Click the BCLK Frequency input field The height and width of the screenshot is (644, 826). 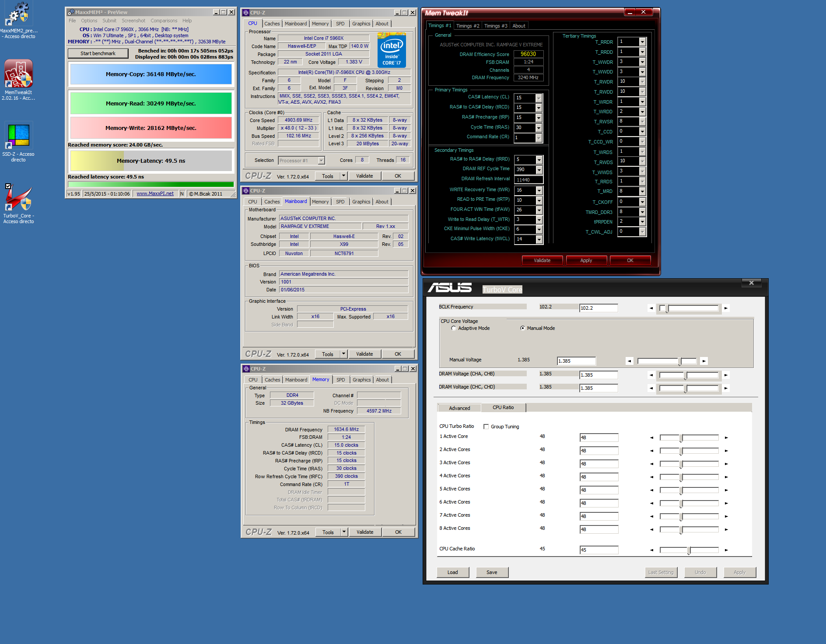click(598, 308)
